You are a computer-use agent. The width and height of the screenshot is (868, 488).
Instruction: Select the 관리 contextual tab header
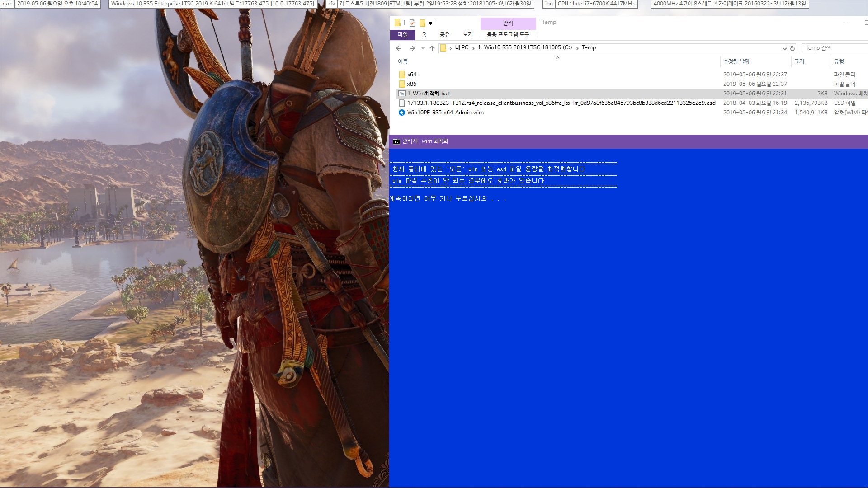click(x=508, y=23)
